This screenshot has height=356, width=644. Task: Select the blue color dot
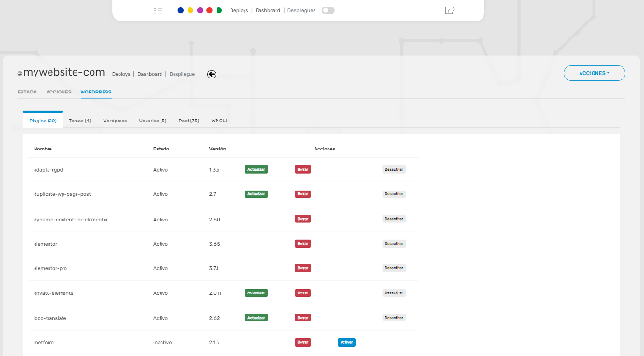click(x=181, y=10)
